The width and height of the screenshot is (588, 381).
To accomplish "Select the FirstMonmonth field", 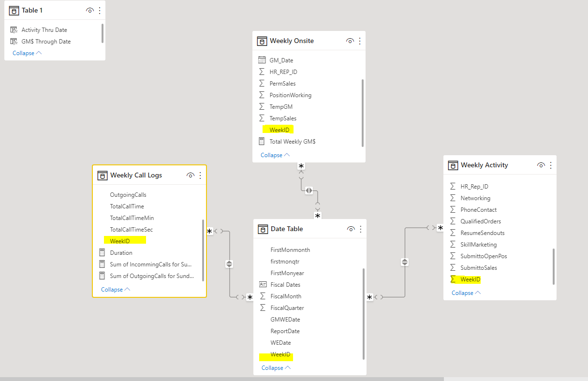I will click(x=290, y=250).
